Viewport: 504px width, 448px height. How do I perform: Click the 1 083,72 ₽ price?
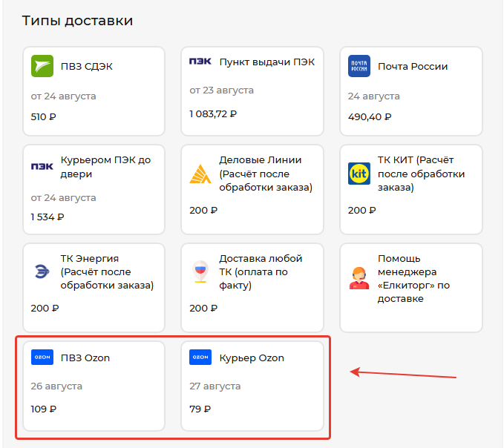pyautogui.click(x=213, y=113)
